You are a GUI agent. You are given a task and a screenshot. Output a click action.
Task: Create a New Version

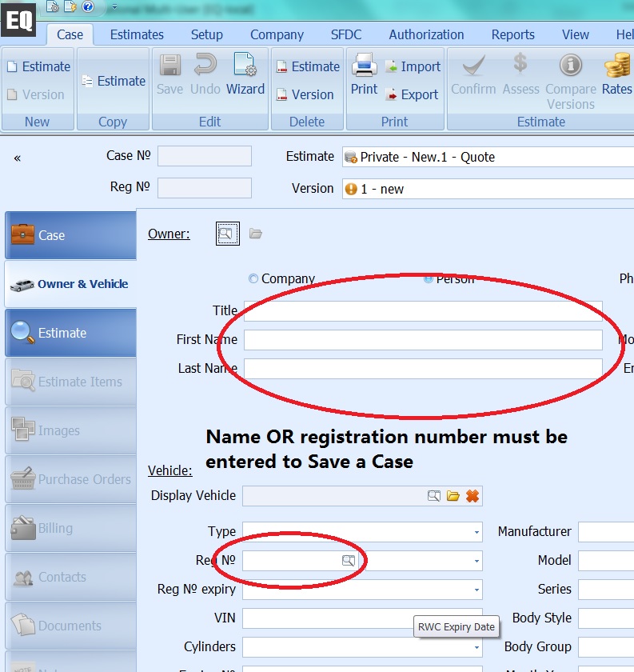tap(36, 94)
